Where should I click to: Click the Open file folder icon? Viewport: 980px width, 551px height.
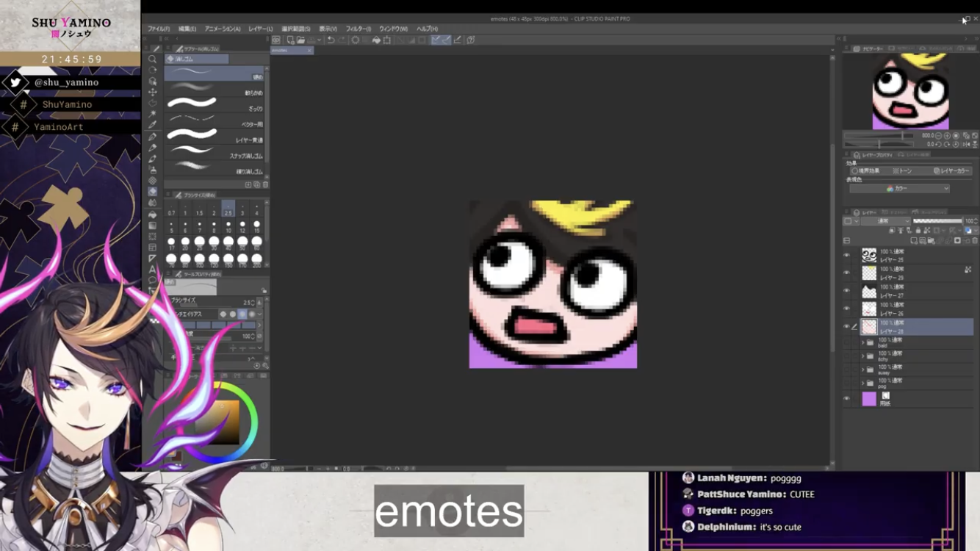(x=301, y=40)
